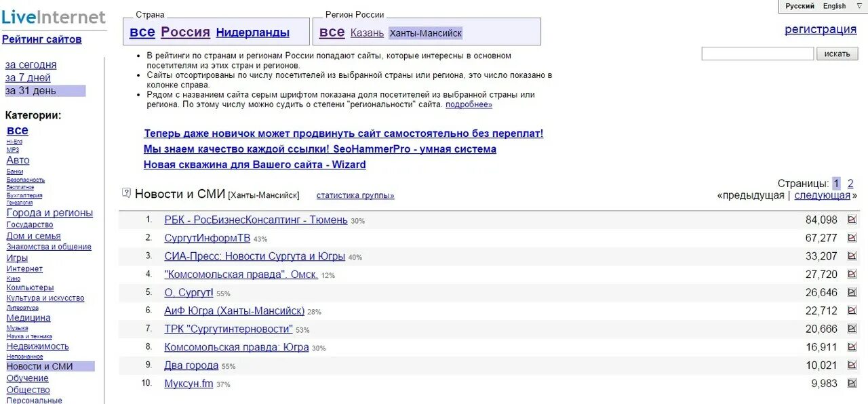Open the новичок может продвинуть сайт ad
The width and height of the screenshot is (868, 404).
click(x=344, y=134)
